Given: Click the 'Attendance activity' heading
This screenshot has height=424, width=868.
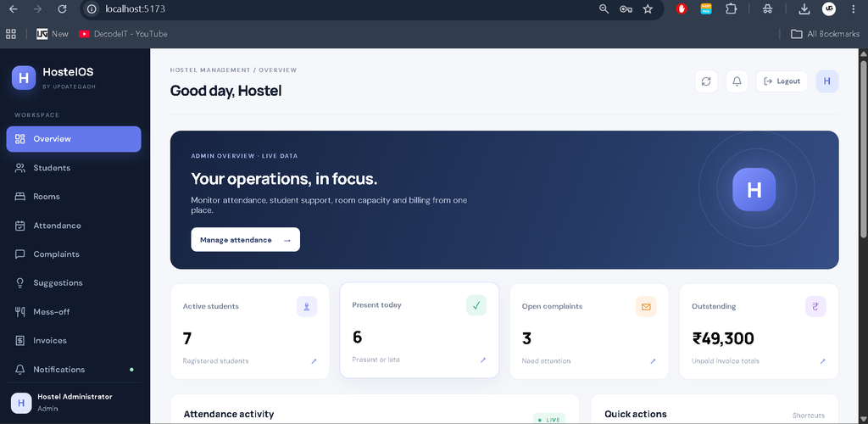Looking at the screenshot, I should pos(229,414).
